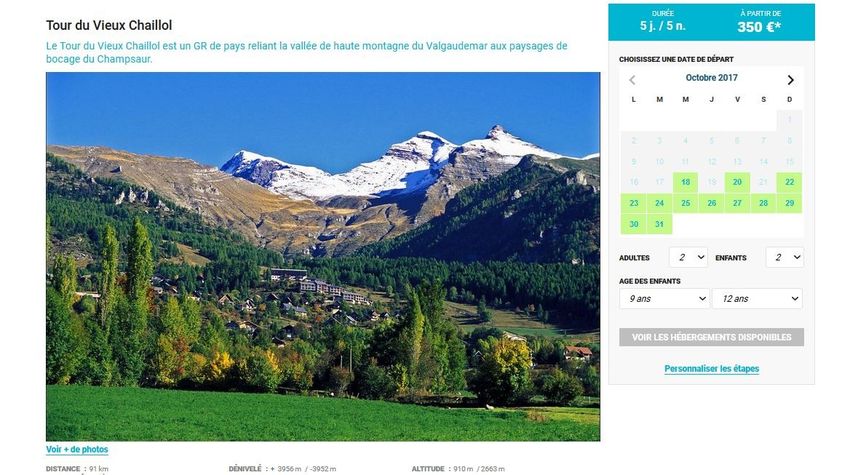The height and width of the screenshot is (475, 850).
Task: Go to next month in calendar
Action: coord(790,80)
